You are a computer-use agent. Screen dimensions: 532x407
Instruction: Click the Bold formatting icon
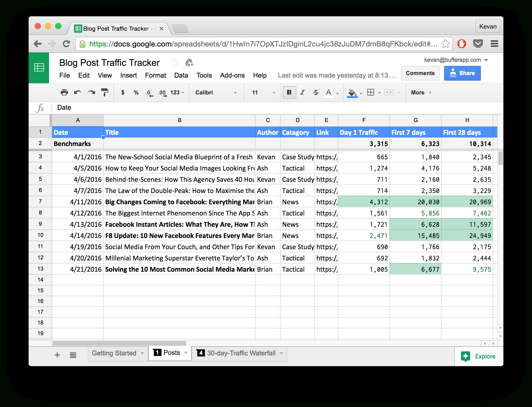pyautogui.click(x=289, y=92)
